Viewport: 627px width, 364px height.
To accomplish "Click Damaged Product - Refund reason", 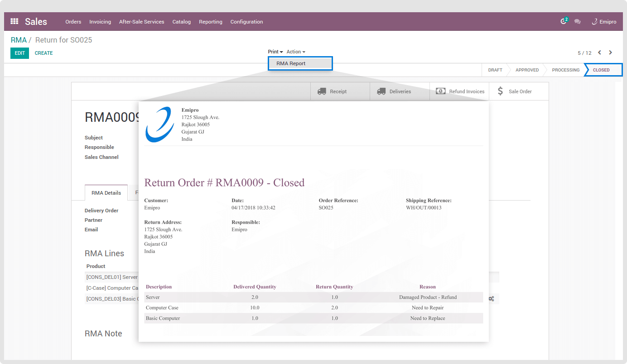I will [428, 297].
